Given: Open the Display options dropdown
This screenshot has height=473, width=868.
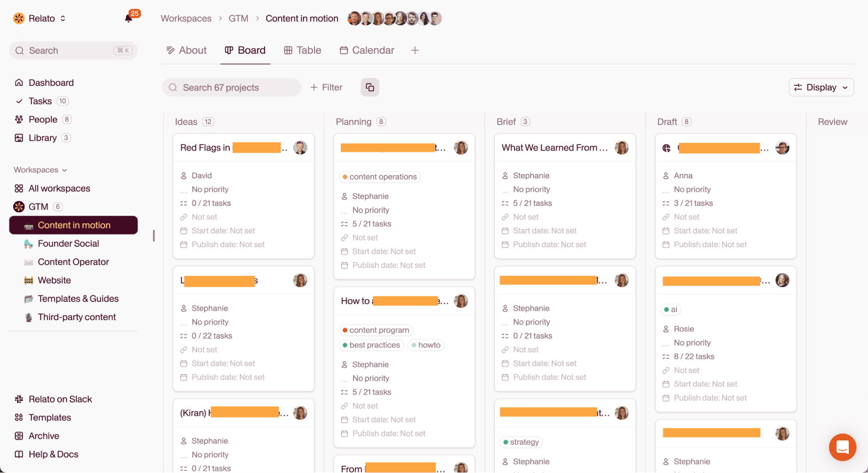Looking at the screenshot, I should tap(821, 87).
